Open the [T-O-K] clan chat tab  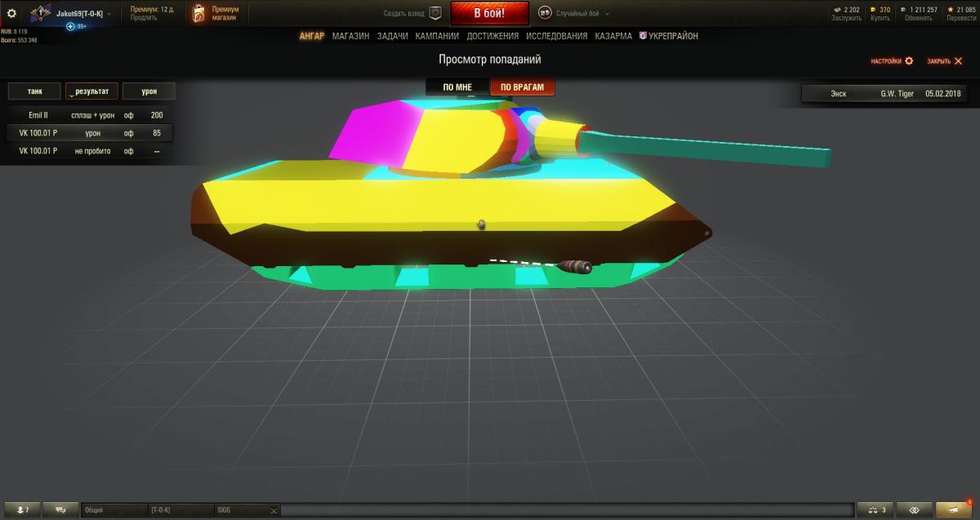pyautogui.click(x=180, y=510)
